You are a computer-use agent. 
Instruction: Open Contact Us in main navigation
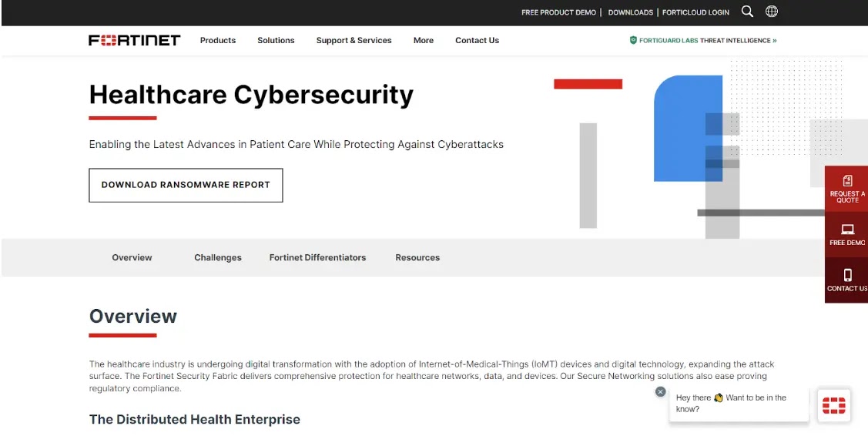pyautogui.click(x=478, y=41)
